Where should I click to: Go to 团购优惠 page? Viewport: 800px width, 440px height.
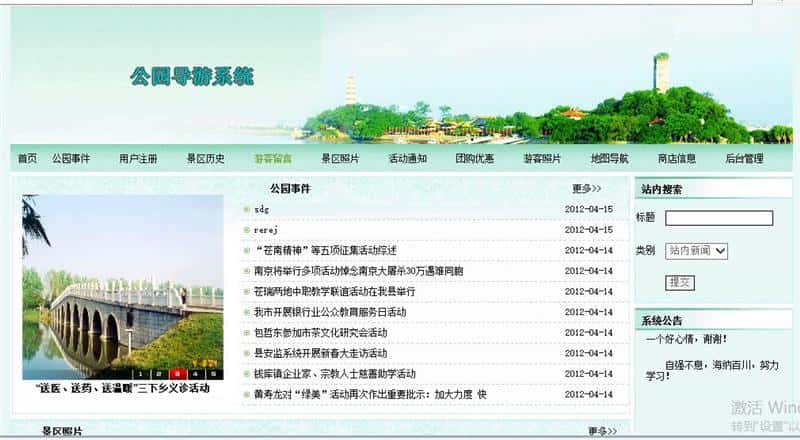(475, 159)
